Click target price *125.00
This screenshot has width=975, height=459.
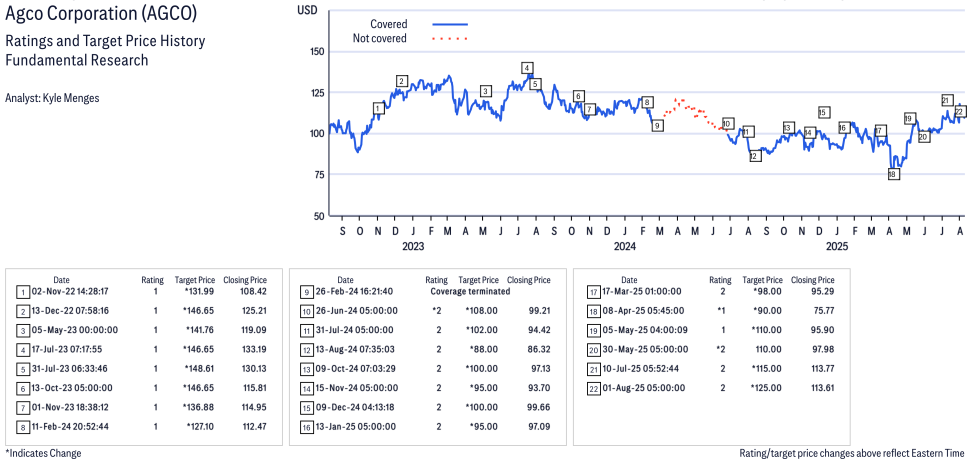pos(766,387)
